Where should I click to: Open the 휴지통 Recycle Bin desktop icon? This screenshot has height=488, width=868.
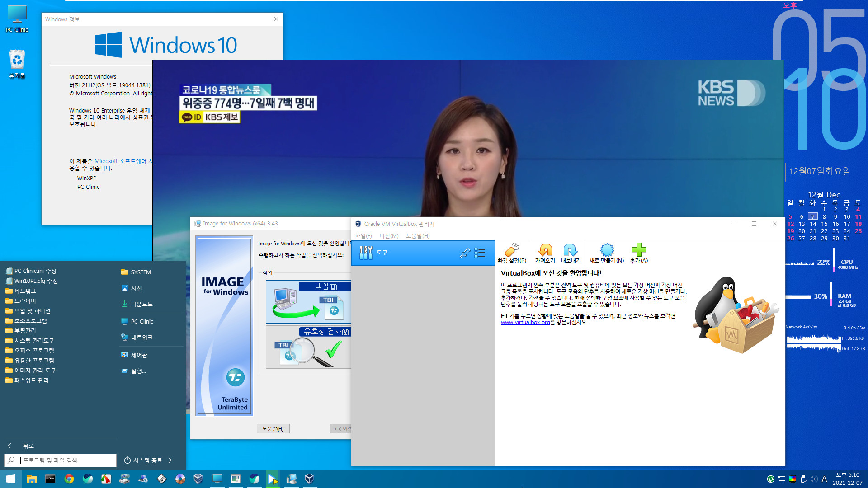click(x=17, y=64)
